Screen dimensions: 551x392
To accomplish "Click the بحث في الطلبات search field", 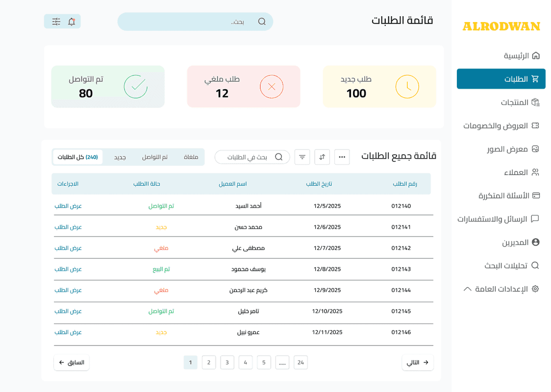I will (252, 157).
